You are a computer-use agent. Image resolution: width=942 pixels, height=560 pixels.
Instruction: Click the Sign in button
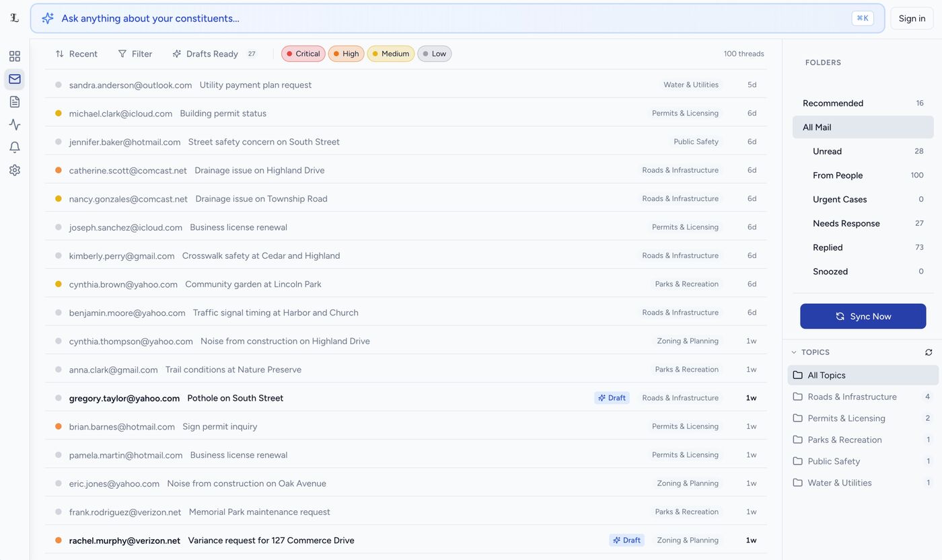(912, 18)
